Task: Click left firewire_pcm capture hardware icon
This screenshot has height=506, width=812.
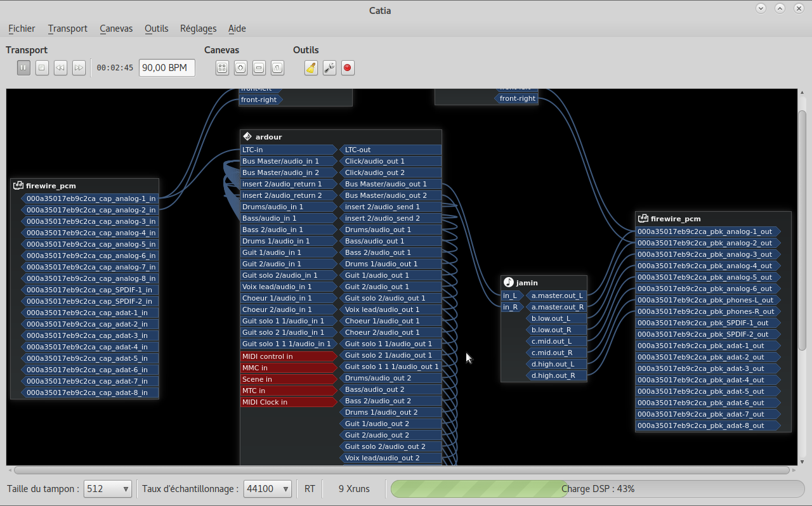Action: click(18, 186)
